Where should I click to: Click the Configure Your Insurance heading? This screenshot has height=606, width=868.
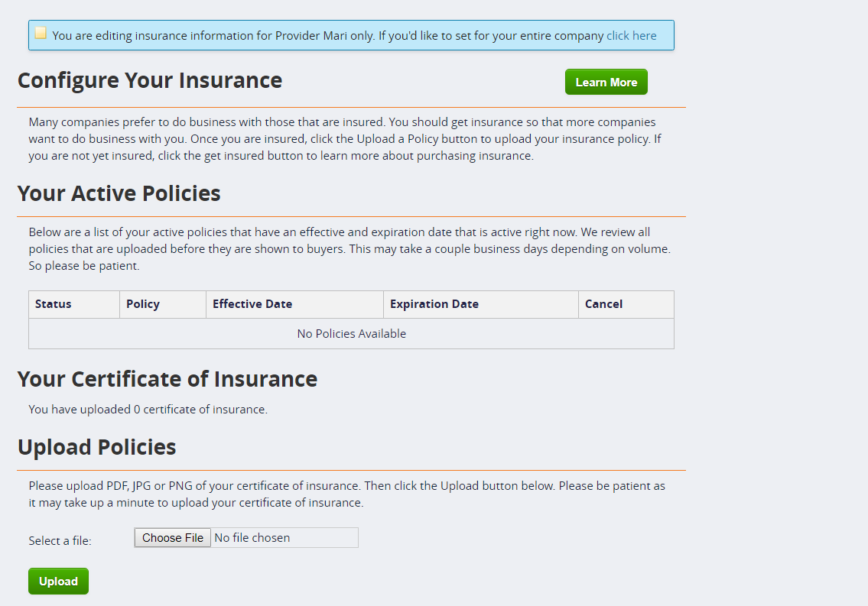pyautogui.click(x=150, y=81)
